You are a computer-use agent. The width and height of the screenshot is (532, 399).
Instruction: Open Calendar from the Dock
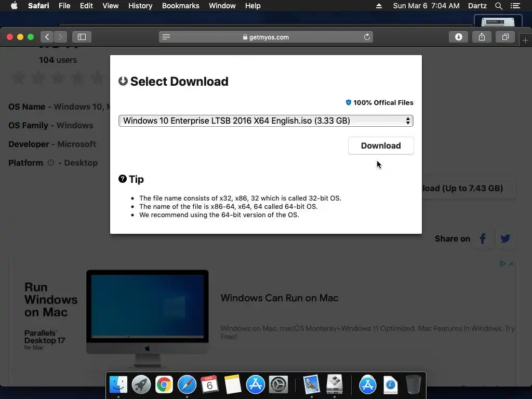209,385
